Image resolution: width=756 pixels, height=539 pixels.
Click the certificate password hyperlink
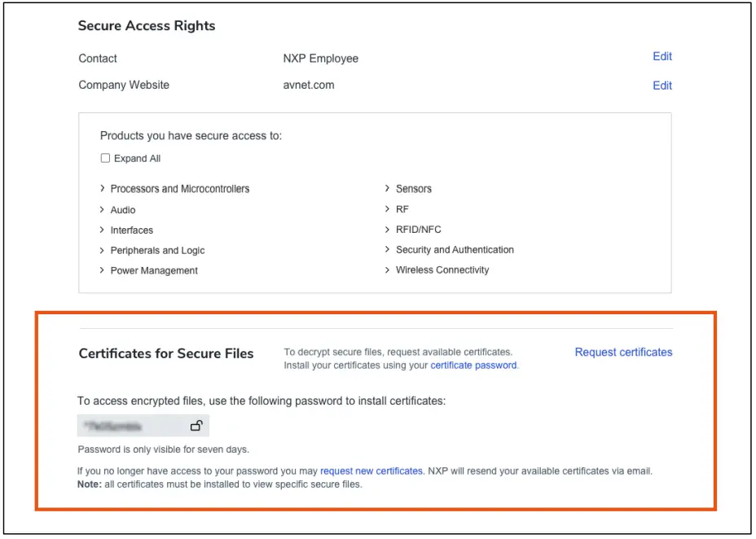473,365
